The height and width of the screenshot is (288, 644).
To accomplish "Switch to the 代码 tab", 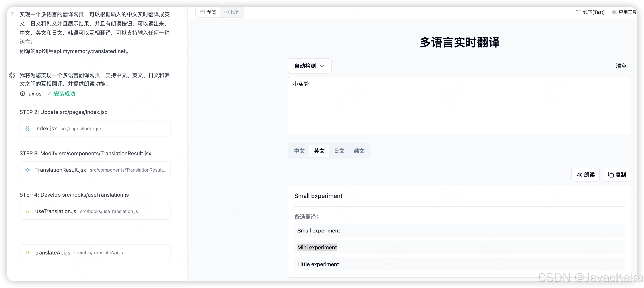I will [x=232, y=12].
